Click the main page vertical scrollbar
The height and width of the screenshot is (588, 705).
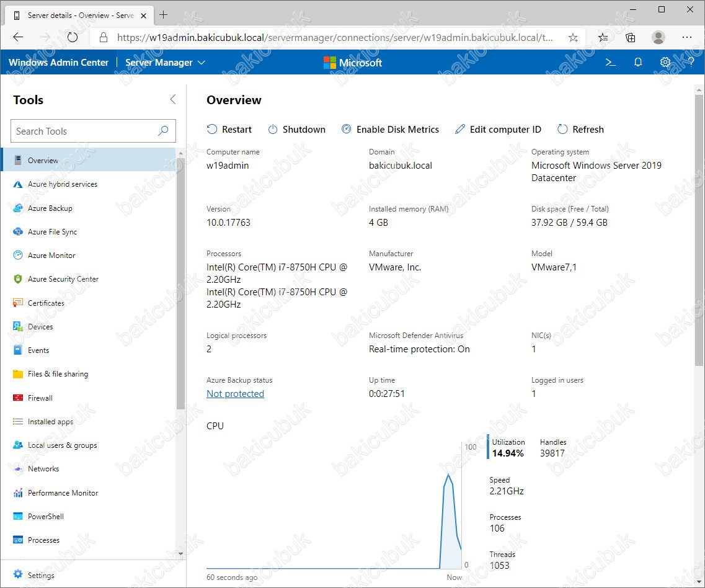(x=699, y=231)
